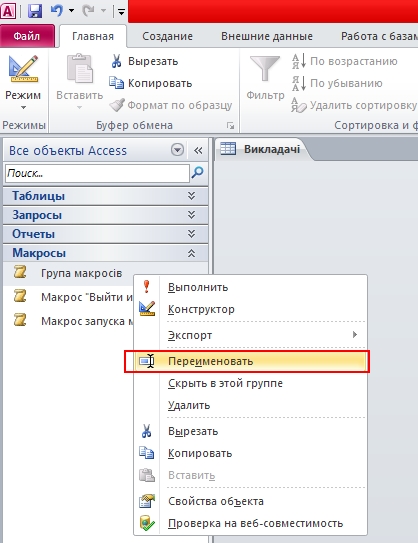Select Constructor design icon in context menu
418x543 pixels.
(x=147, y=309)
